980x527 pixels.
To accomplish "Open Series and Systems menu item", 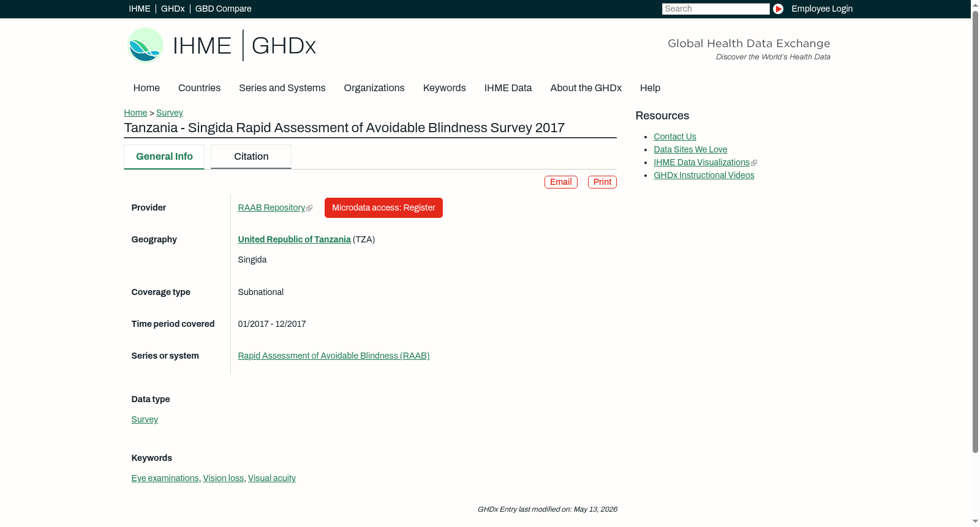I will pos(282,88).
